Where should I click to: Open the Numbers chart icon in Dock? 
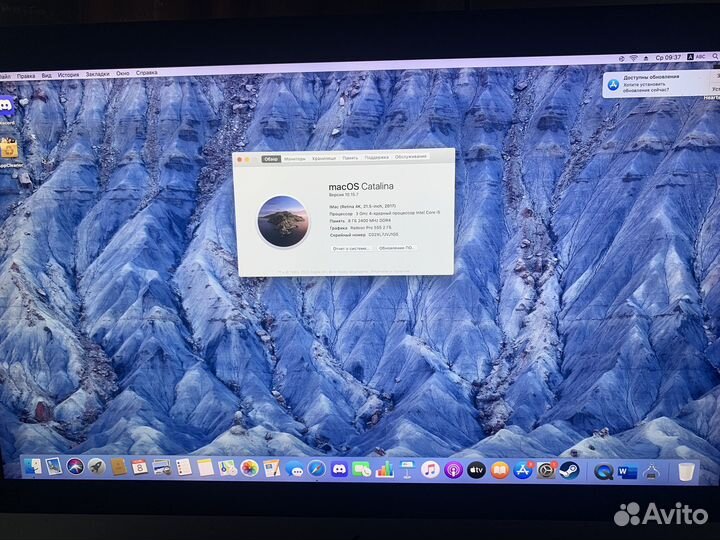384,470
